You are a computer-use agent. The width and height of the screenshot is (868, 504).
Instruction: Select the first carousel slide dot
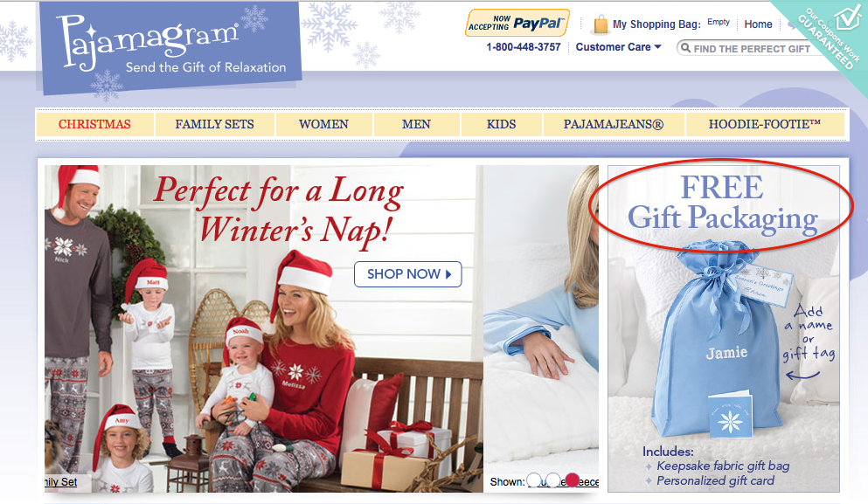point(534,480)
